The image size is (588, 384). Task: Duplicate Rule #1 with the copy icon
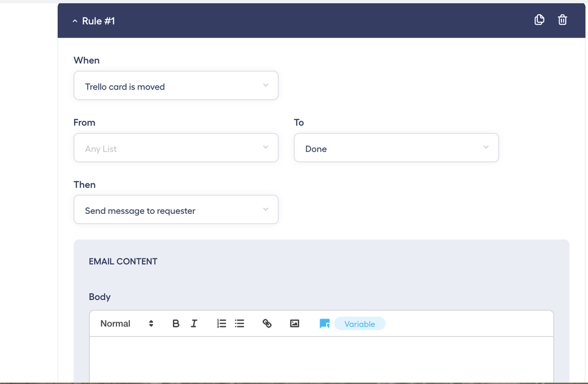pos(539,20)
